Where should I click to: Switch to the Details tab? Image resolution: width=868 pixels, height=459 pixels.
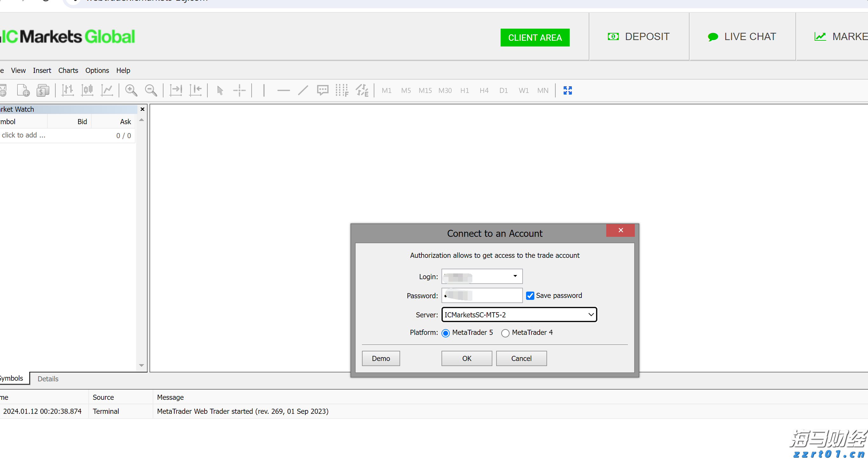[48, 378]
